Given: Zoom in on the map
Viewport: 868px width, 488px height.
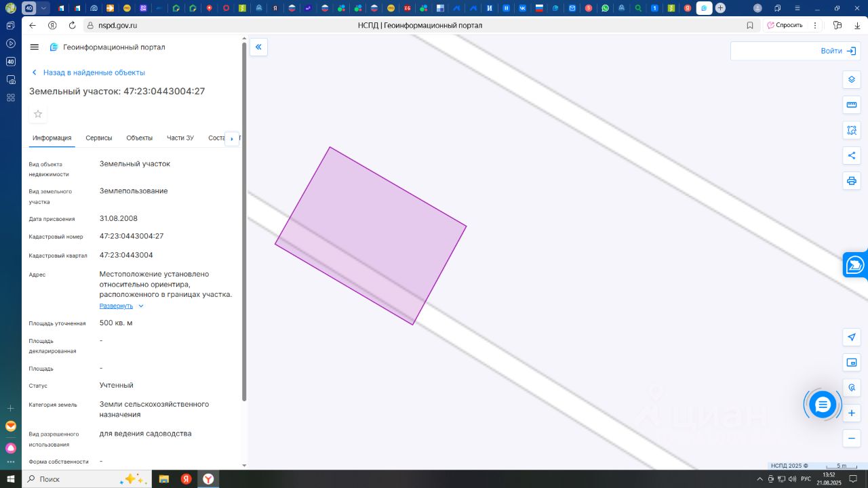Looking at the screenshot, I should [852, 413].
